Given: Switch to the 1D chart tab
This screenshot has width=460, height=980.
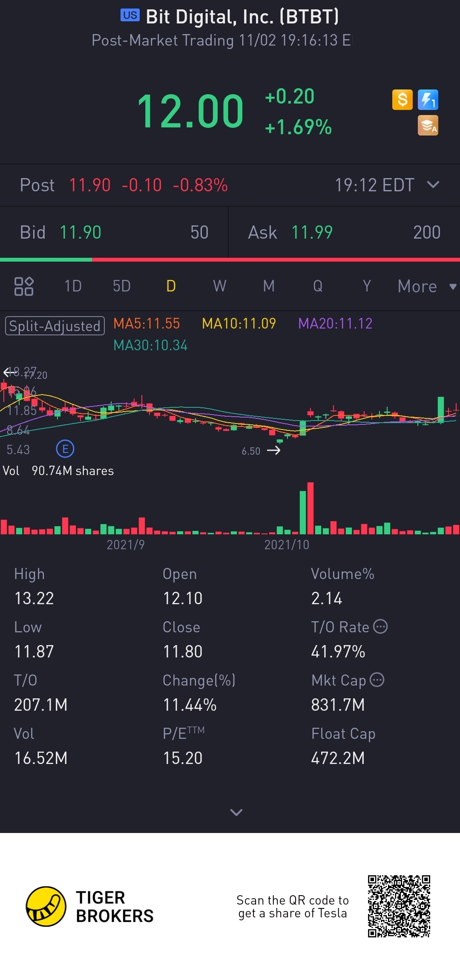Looking at the screenshot, I should (73, 286).
